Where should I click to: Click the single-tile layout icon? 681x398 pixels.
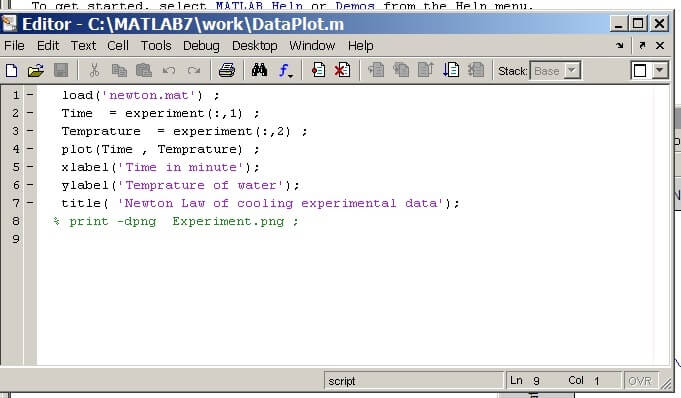point(640,70)
